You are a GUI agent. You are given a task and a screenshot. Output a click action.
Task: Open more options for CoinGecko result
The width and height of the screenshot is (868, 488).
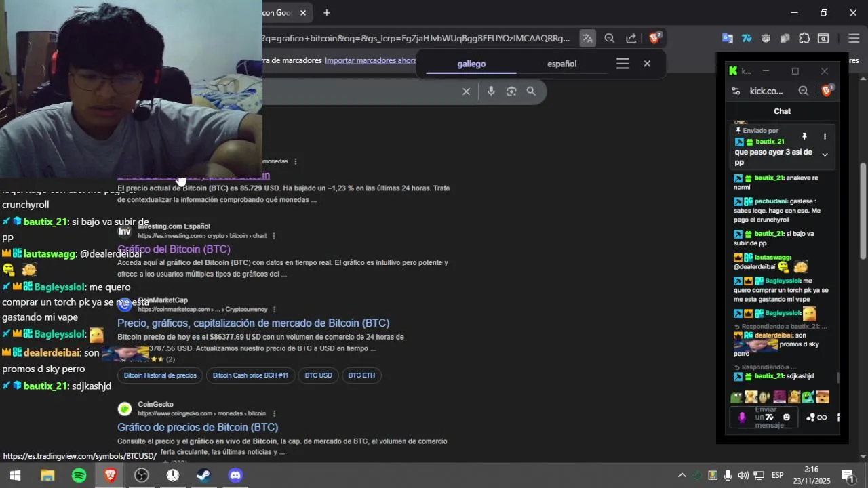point(274,413)
